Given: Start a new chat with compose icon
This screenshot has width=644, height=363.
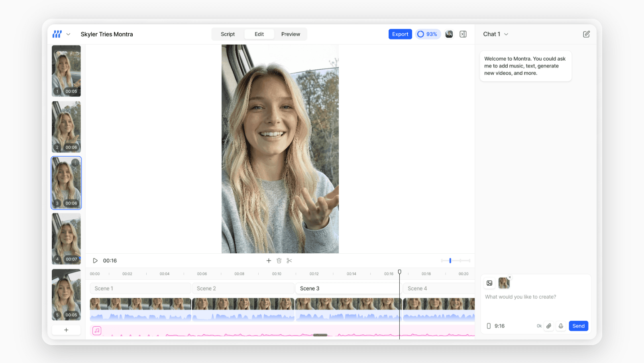Looking at the screenshot, I should [x=586, y=34].
